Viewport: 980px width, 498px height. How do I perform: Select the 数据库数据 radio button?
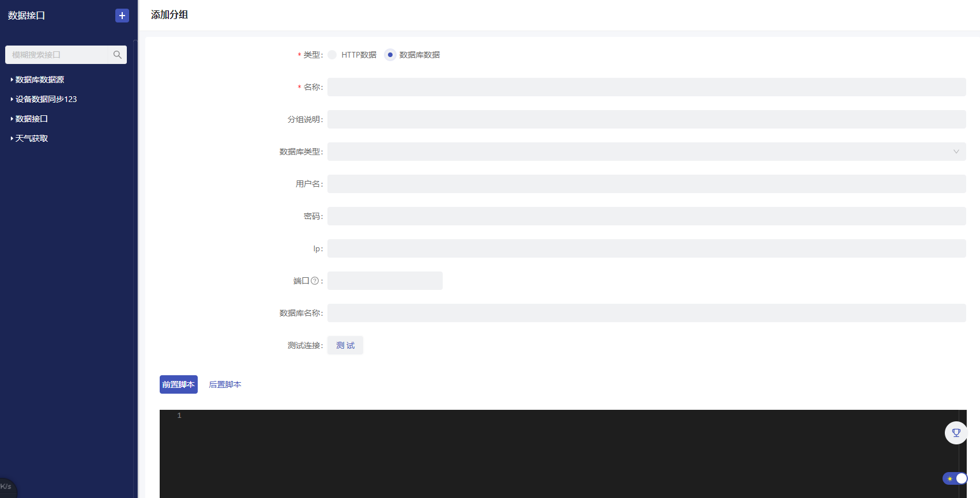390,55
